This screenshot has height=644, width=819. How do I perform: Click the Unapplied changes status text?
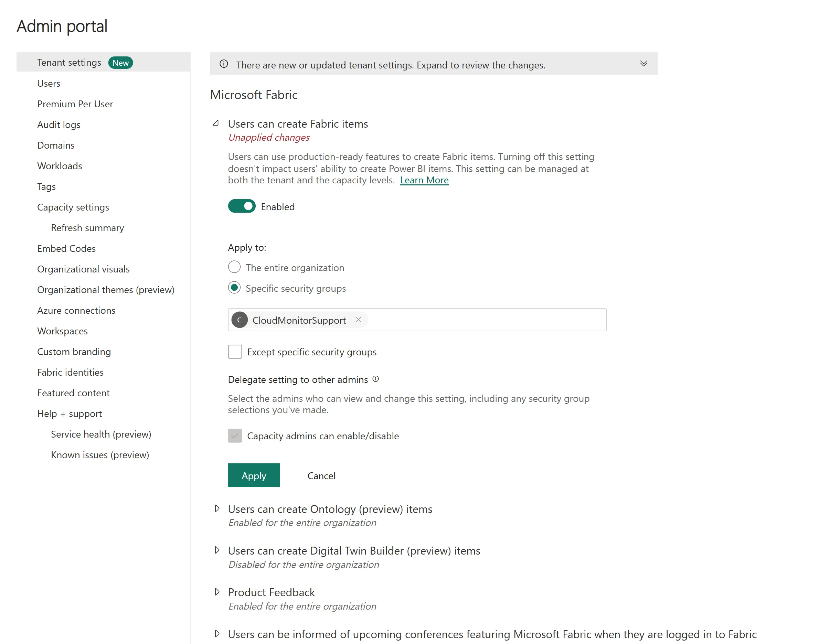269,138
